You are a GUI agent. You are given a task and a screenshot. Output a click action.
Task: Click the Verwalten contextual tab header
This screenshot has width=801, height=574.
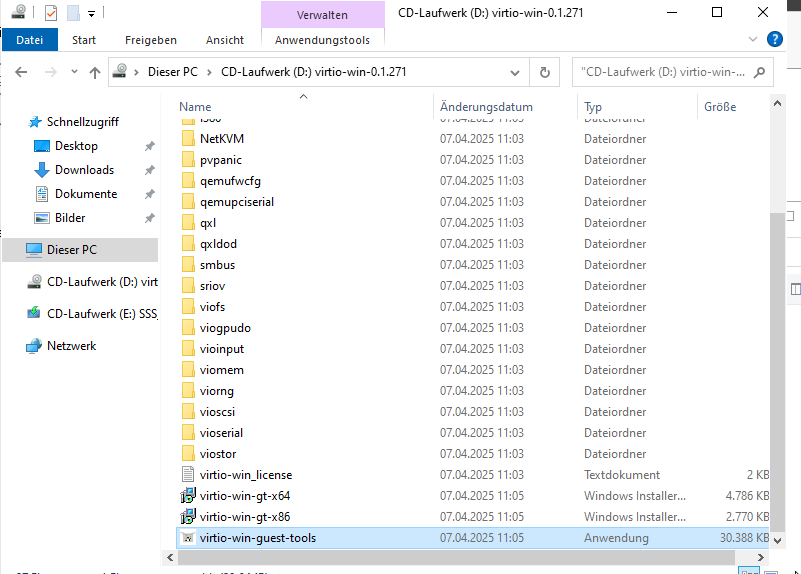[x=322, y=15]
